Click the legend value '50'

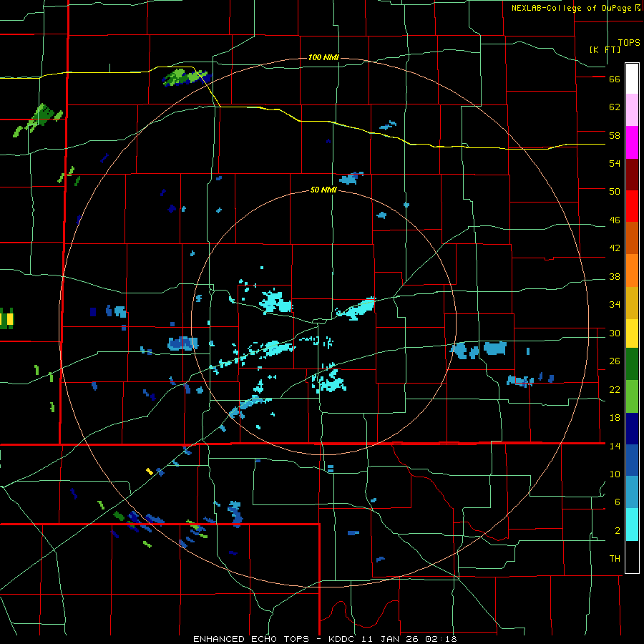tap(615, 191)
